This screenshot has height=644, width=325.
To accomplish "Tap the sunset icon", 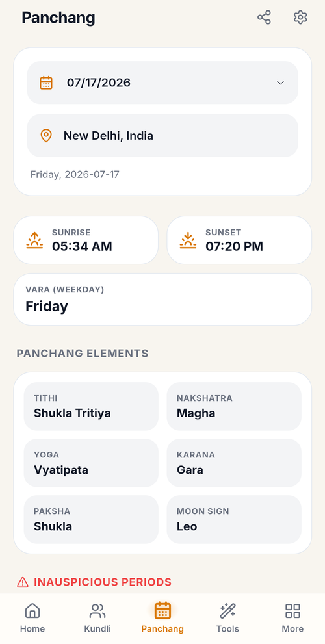I will coord(188,240).
